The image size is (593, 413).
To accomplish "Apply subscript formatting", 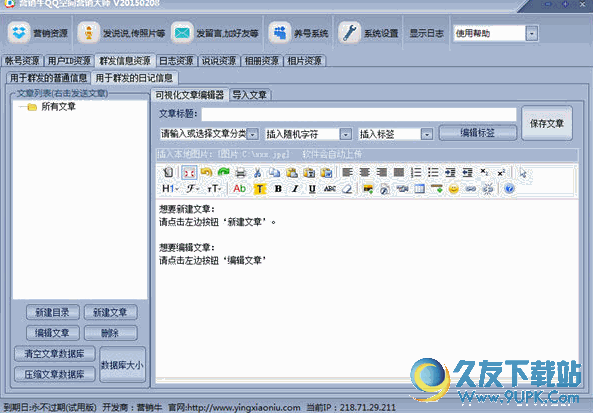I will (x=484, y=172).
